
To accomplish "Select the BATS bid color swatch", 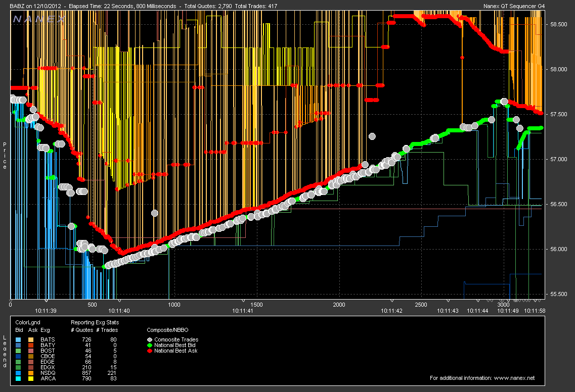I will (18, 339).
